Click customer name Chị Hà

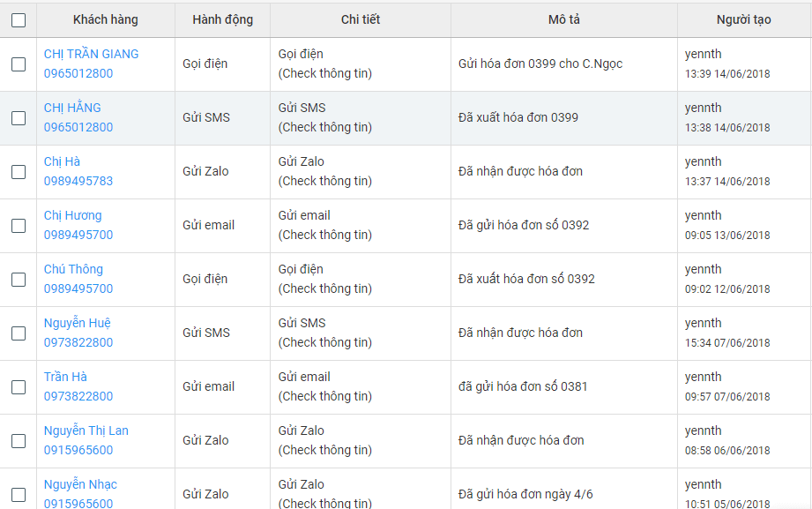[62, 161]
